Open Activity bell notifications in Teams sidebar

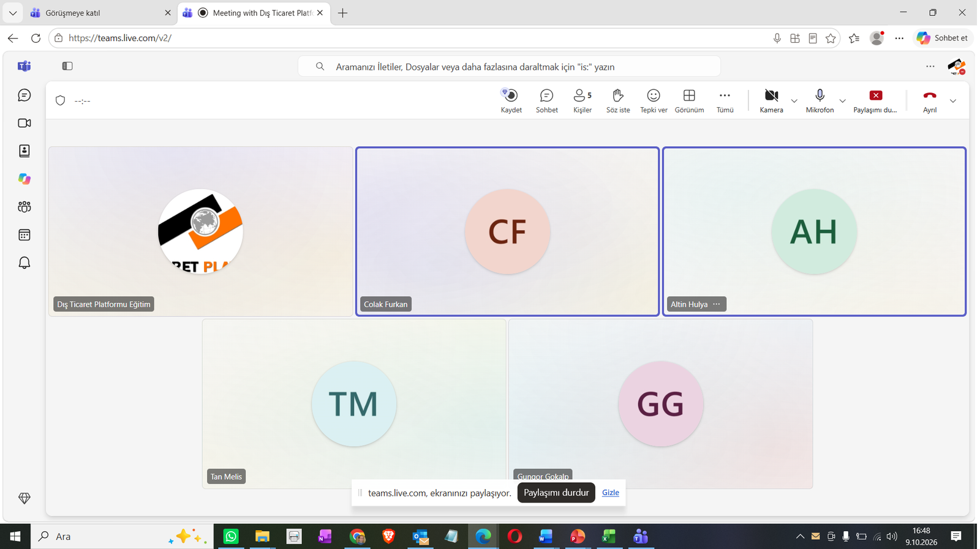point(24,263)
